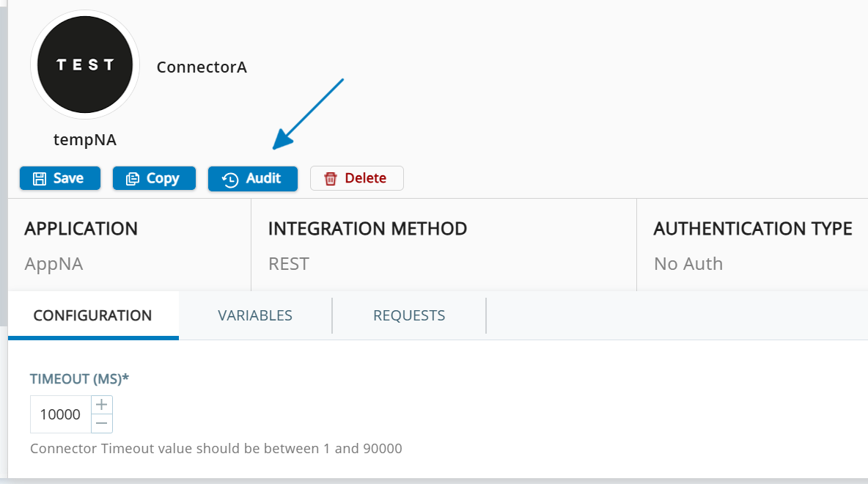Switch to the Configuration tab
The height and width of the screenshot is (484, 868).
[x=92, y=315]
